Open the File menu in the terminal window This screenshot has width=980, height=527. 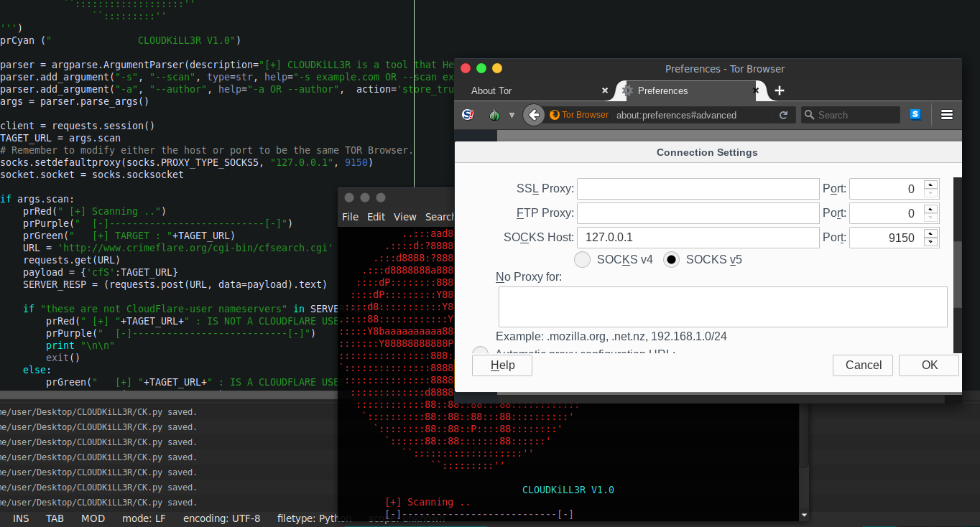point(350,217)
